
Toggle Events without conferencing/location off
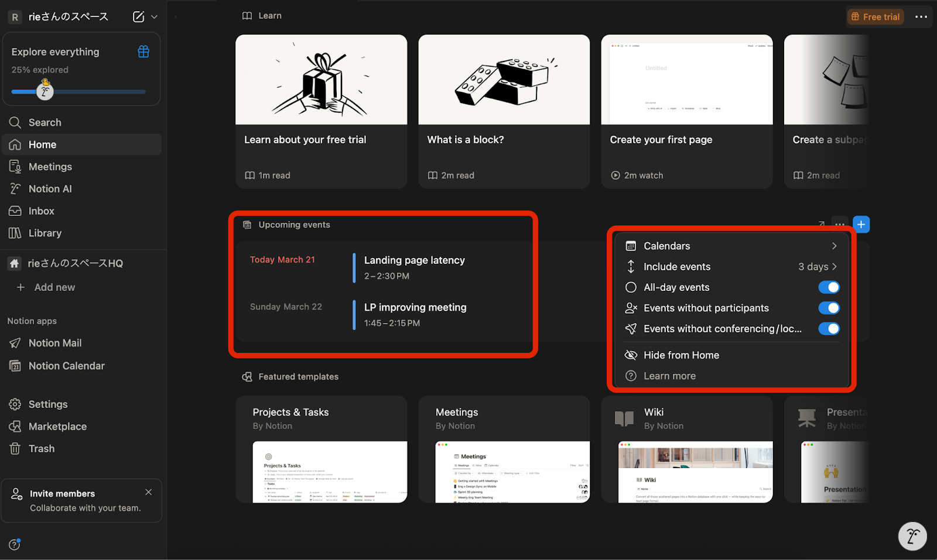click(x=829, y=328)
